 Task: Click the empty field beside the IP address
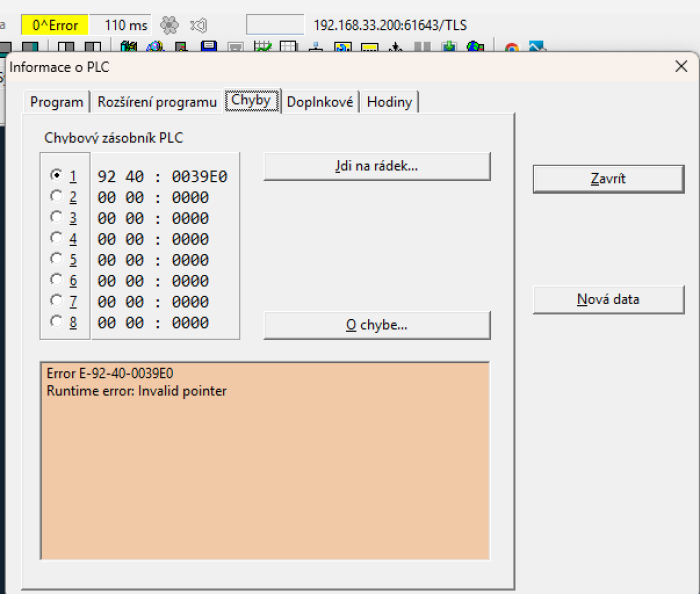tap(275, 25)
